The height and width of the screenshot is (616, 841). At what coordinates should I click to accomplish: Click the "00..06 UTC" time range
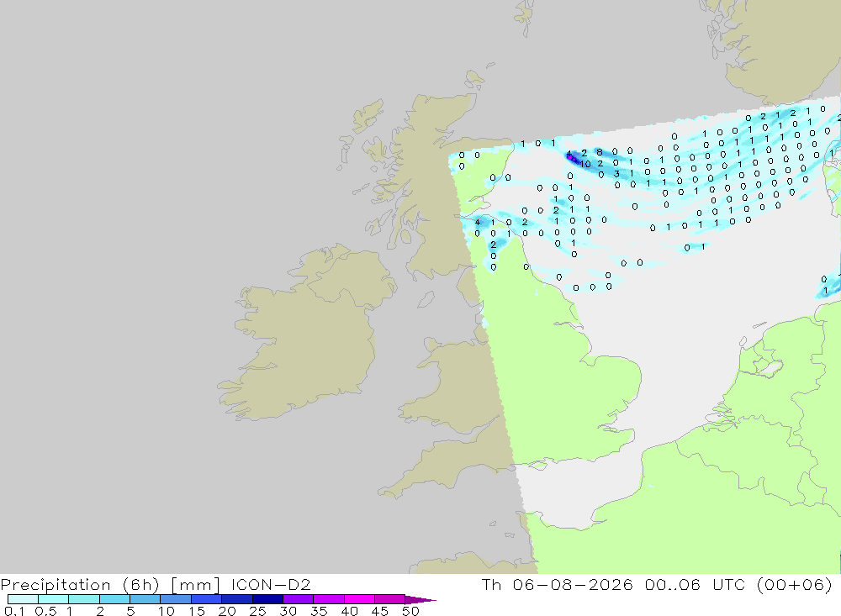[x=696, y=584]
